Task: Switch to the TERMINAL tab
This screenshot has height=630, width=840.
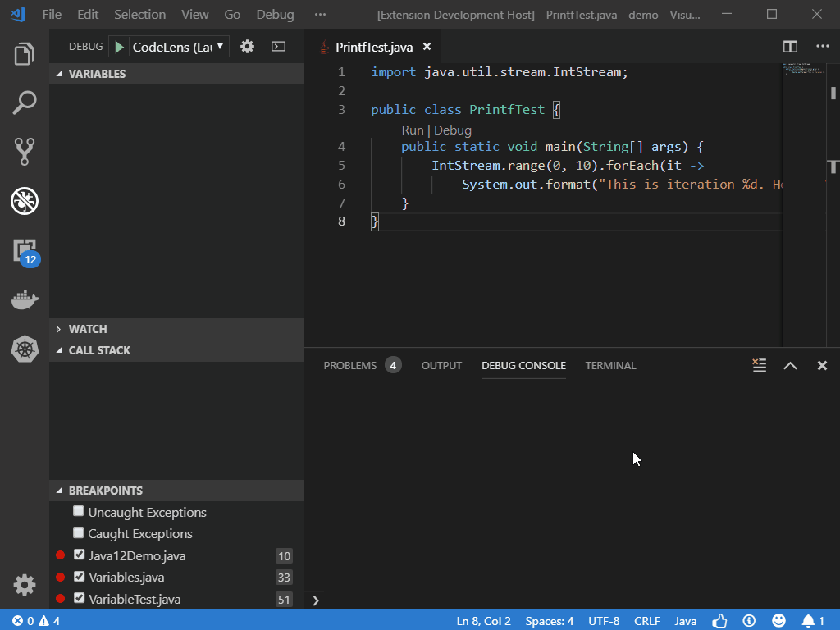Action: (610, 365)
